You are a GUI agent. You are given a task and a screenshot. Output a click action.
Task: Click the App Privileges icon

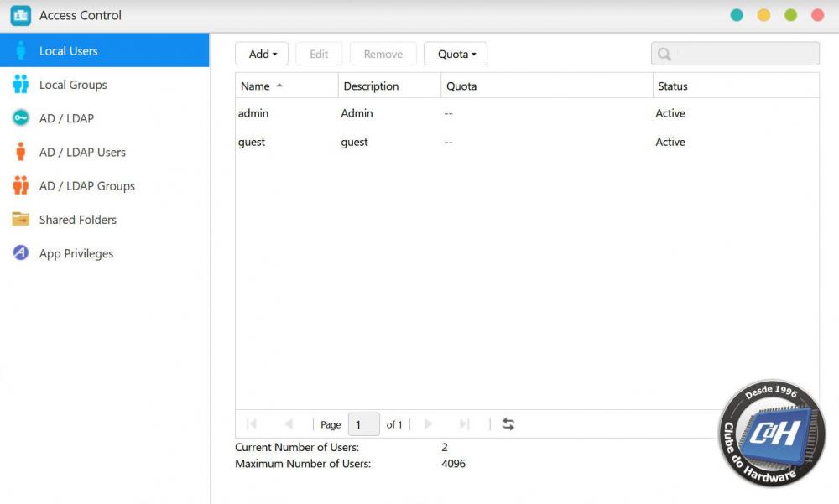(21, 253)
